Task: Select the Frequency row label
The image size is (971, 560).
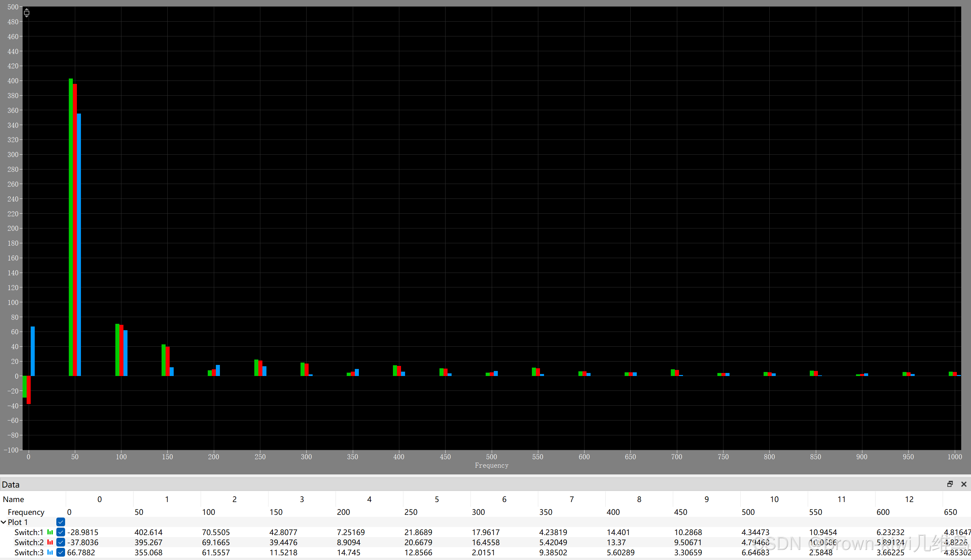Action: coord(26,512)
